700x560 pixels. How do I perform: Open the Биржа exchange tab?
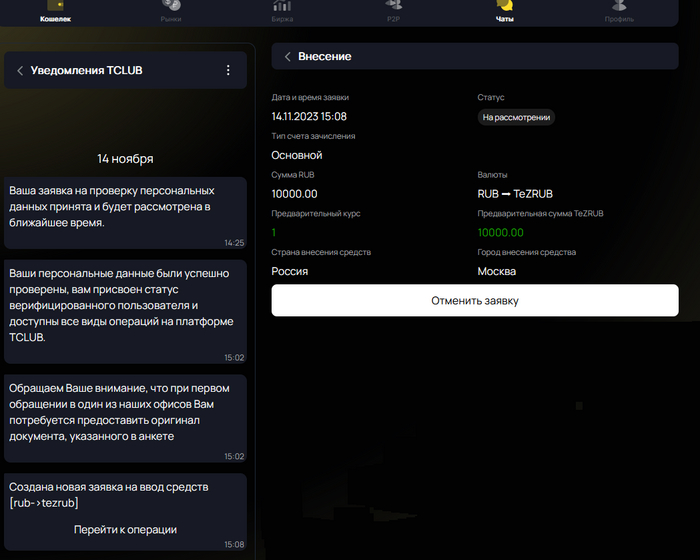(282, 12)
